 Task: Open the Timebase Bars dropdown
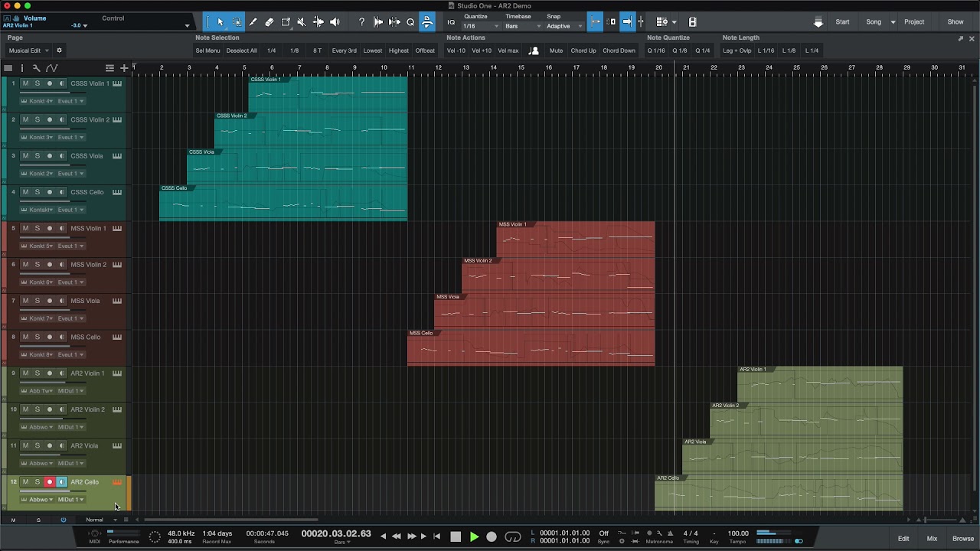(522, 26)
